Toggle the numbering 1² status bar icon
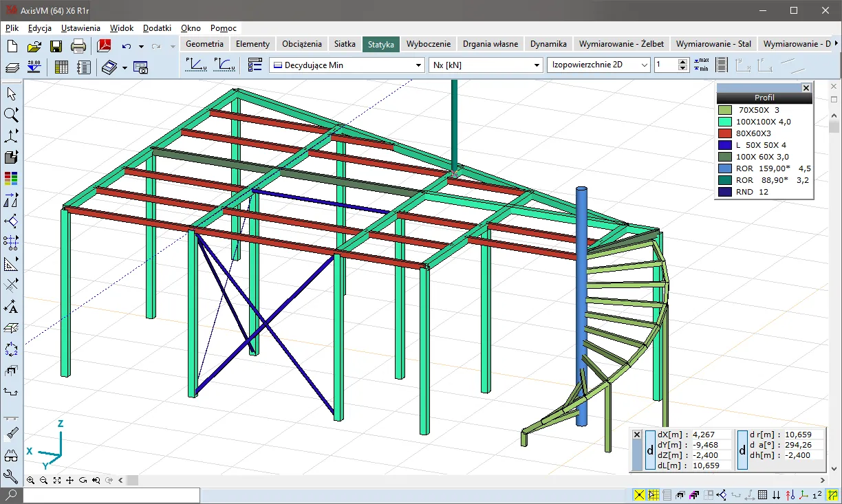The height and width of the screenshot is (504, 842). (817, 495)
